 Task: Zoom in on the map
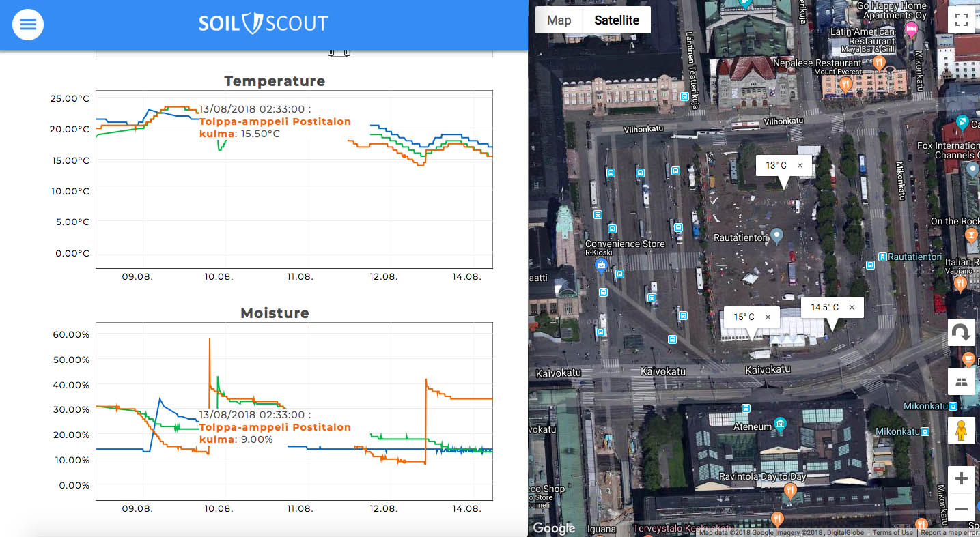pos(961,479)
